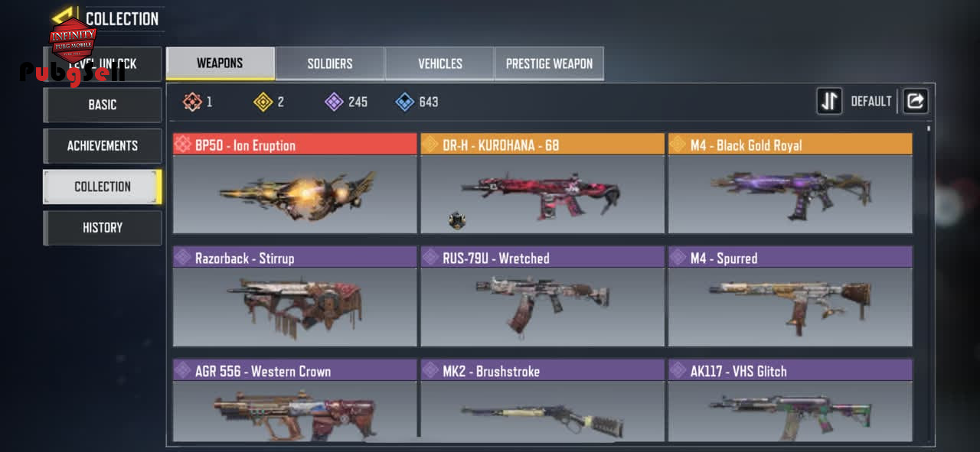Click the sort order arrows icon
Screen dimensions: 980x452
tap(829, 101)
